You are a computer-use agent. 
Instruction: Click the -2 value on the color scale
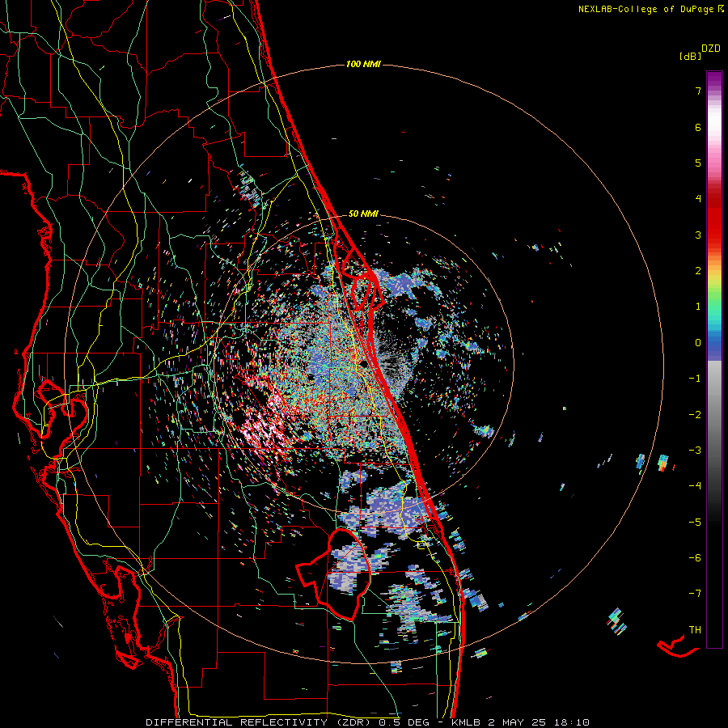coord(695,415)
